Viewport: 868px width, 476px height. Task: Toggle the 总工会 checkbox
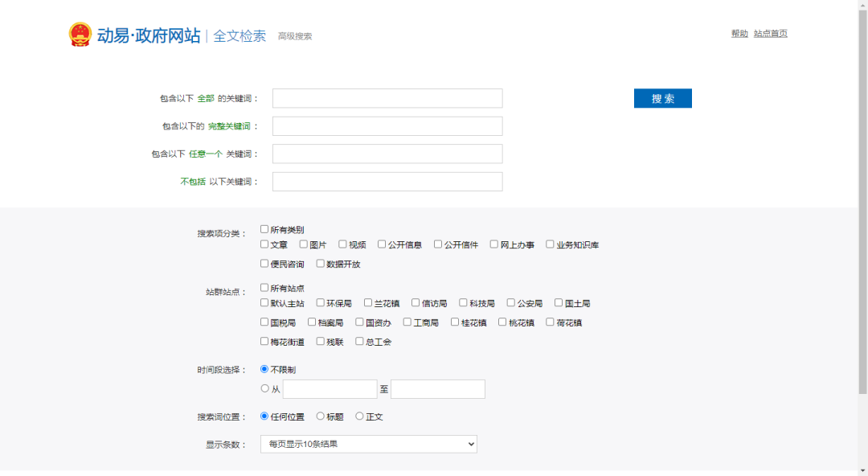tap(360, 342)
